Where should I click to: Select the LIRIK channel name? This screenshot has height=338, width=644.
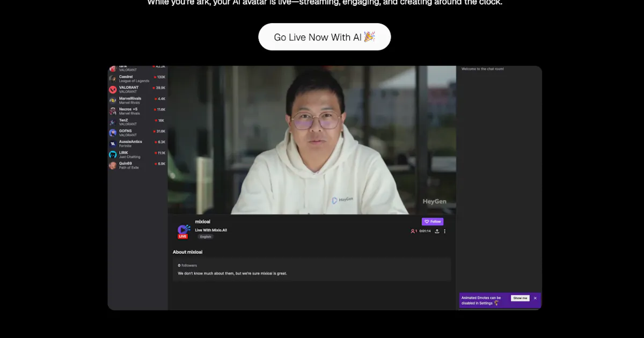[124, 153]
